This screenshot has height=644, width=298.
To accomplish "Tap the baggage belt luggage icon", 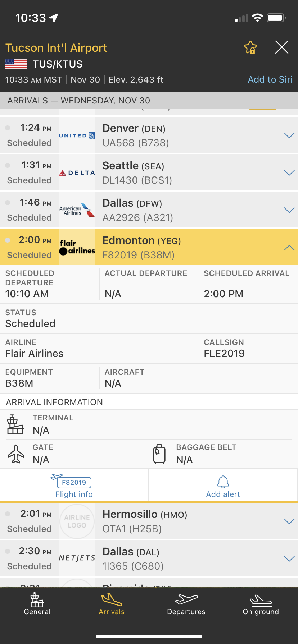I will [x=159, y=454].
